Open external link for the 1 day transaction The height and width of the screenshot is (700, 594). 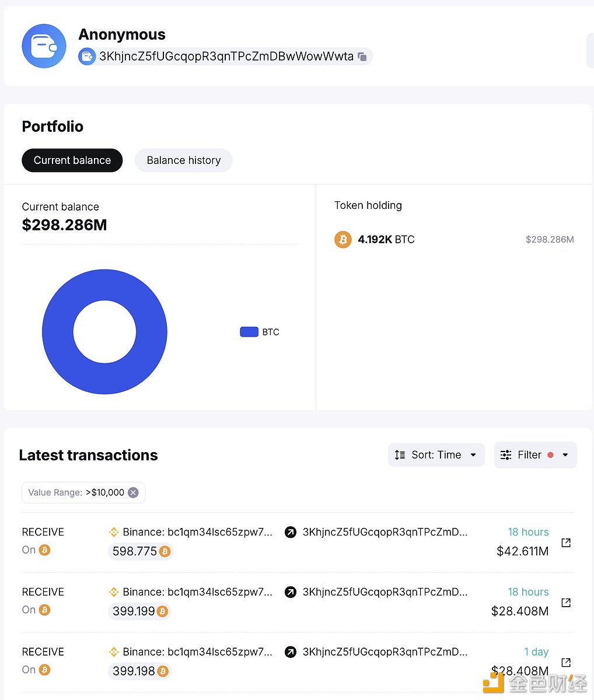(x=565, y=662)
